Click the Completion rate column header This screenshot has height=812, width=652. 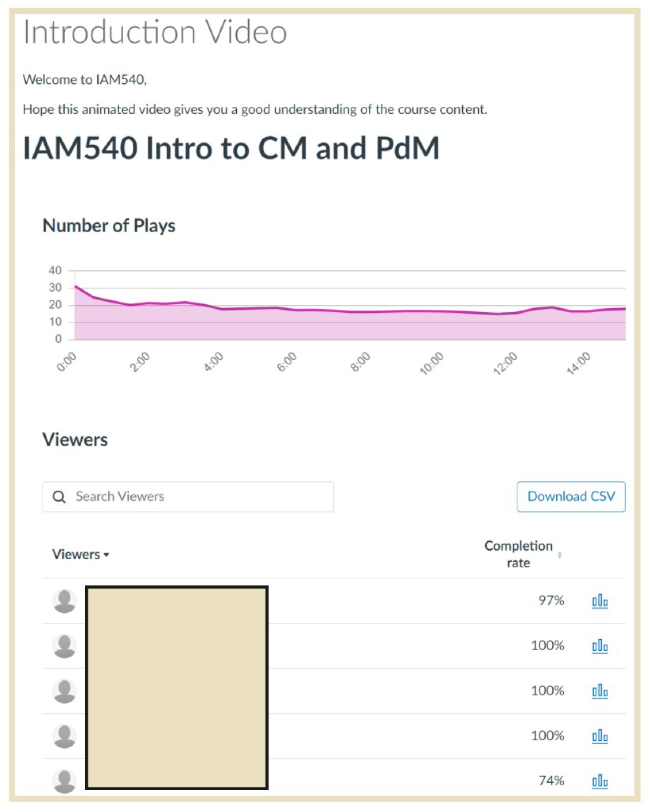tap(518, 554)
